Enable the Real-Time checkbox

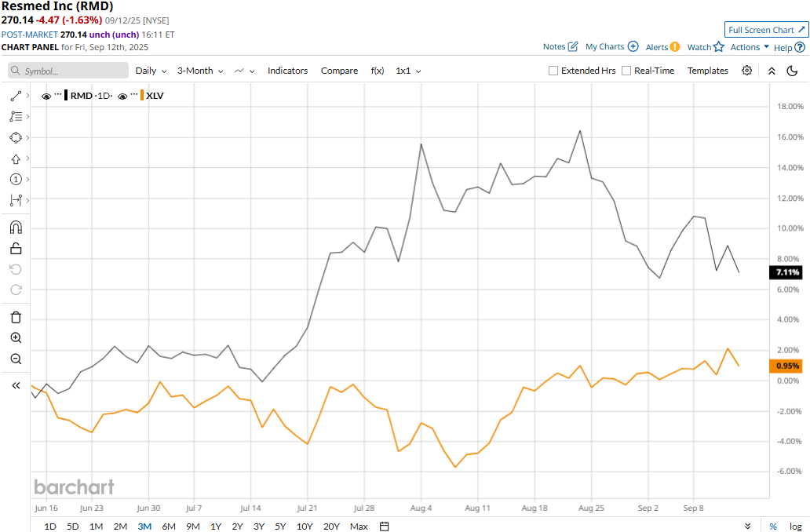tap(626, 71)
